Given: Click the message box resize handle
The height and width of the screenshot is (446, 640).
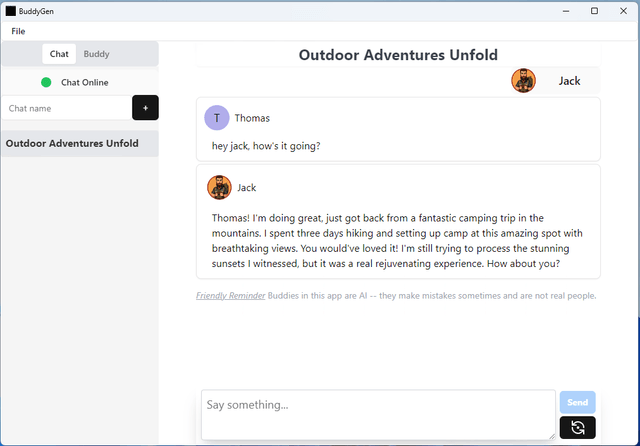Looking at the screenshot, I should coord(552,436).
